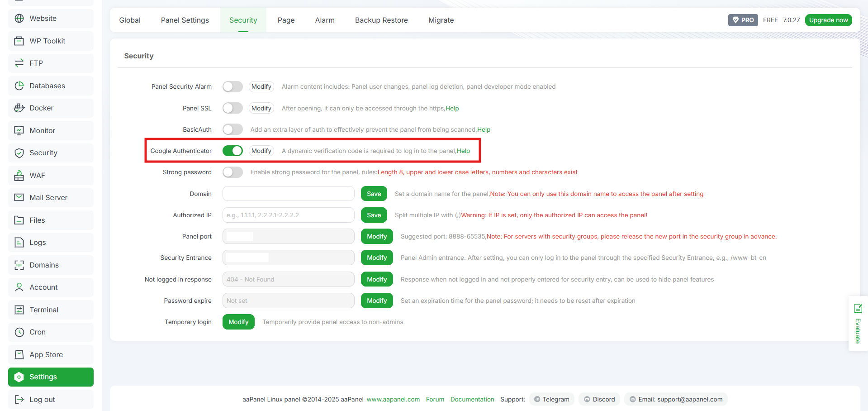Modify the Security Entrance path
Screen dimensions: 868x411
point(377,258)
